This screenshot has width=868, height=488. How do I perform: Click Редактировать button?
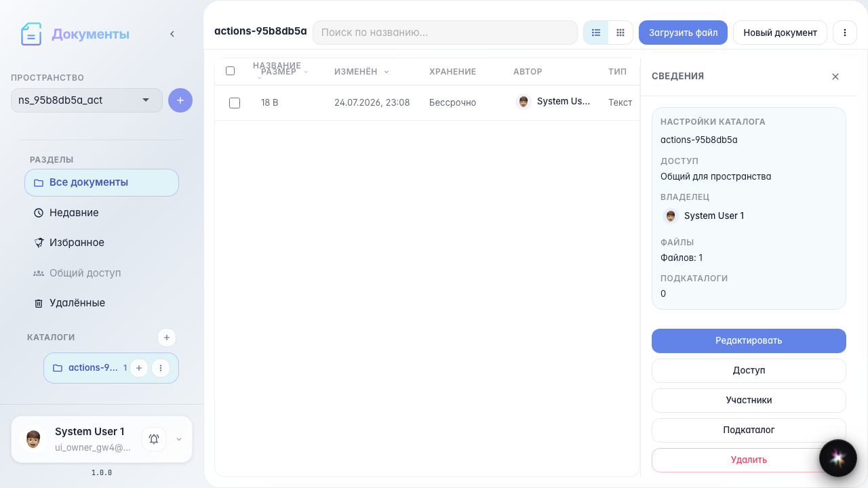tap(749, 341)
